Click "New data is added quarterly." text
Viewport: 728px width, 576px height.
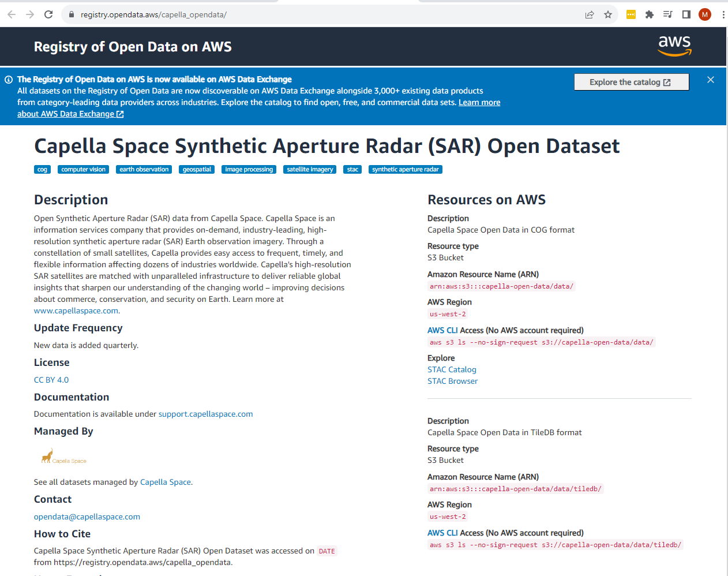[x=87, y=345]
